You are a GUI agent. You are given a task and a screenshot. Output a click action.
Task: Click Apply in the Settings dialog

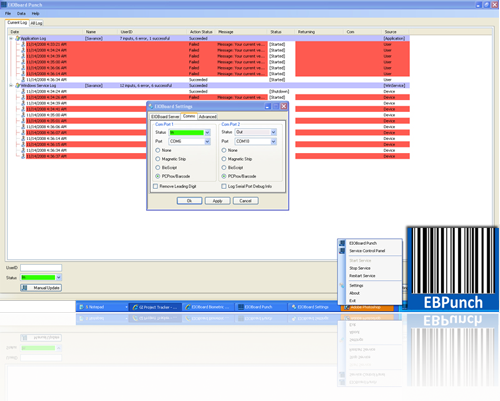[x=217, y=201]
